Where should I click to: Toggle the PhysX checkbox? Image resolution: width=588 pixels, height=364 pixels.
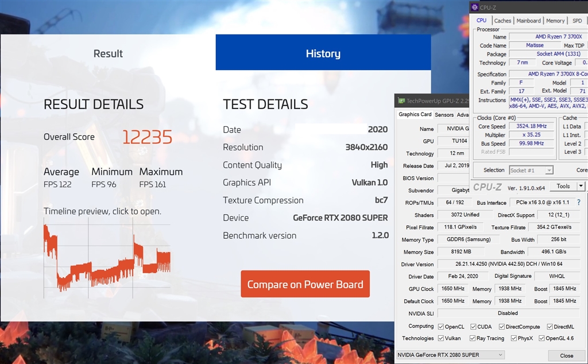tap(514, 338)
